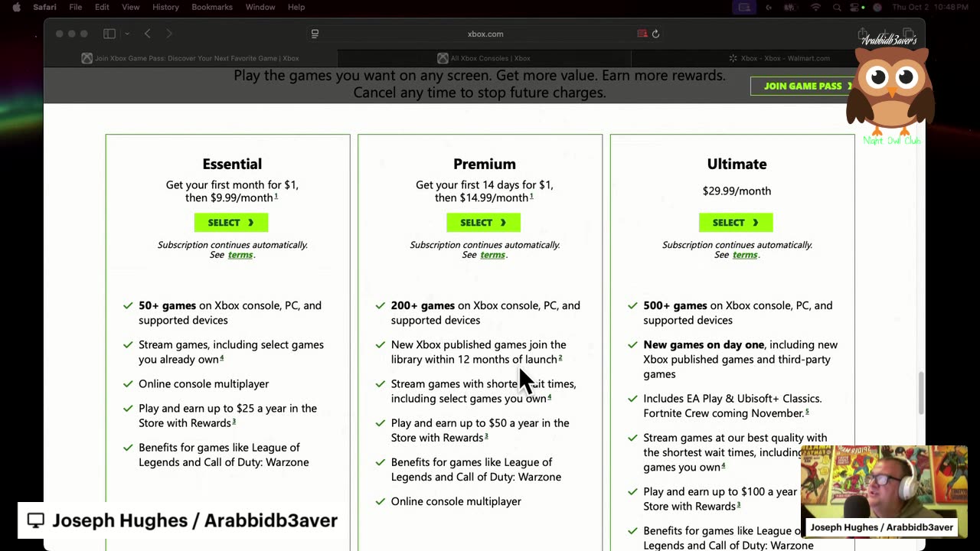
Task: Click the page vertical scrollbar thumb
Action: coord(921,392)
